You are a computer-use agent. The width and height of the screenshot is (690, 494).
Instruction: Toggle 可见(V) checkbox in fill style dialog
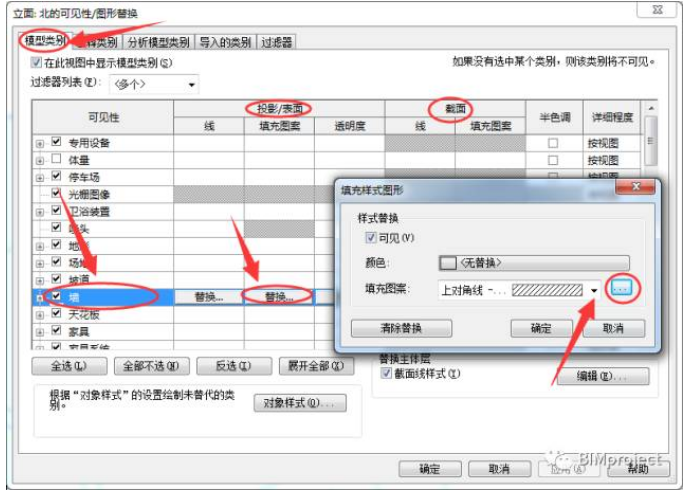371,238
